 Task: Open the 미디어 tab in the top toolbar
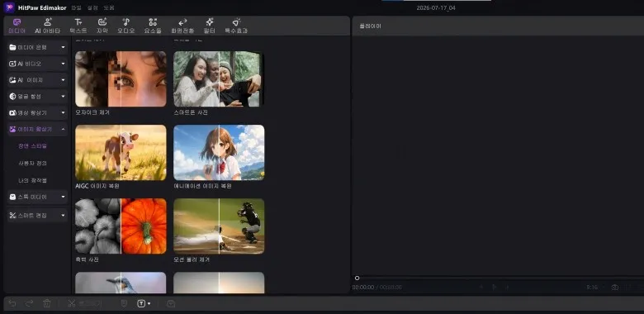pos(17,26)
